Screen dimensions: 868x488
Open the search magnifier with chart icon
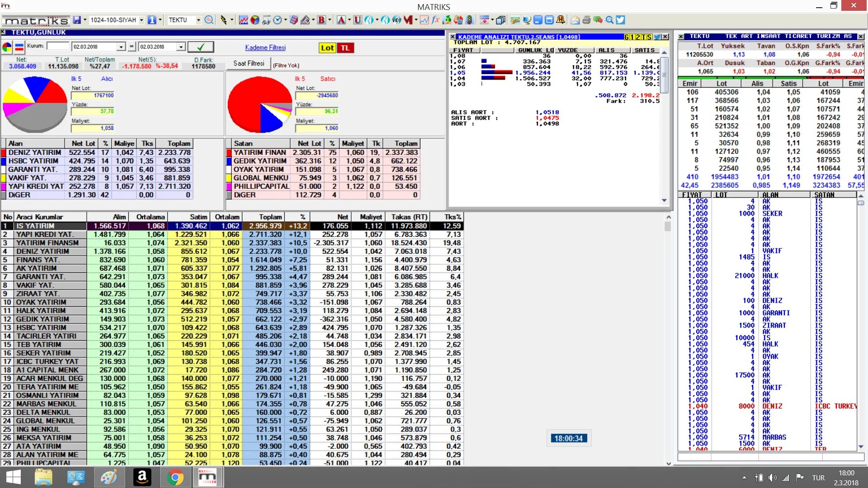pos(209,20)
